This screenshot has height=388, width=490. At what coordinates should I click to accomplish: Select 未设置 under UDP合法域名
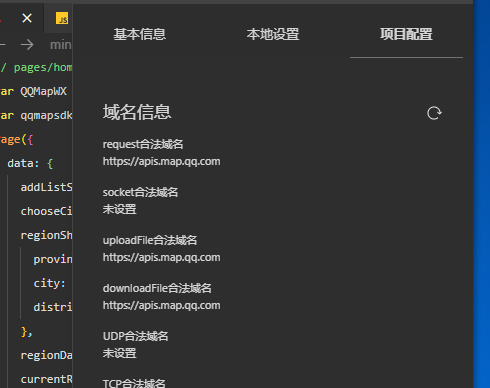pyautogui.click(x=120, y=353)
